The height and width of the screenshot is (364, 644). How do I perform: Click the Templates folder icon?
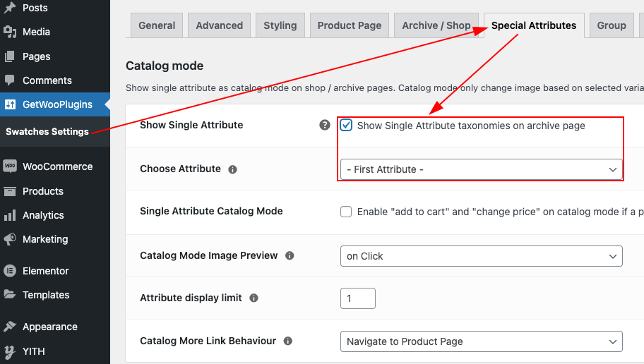pyautogui.click(x=9, y=294)
